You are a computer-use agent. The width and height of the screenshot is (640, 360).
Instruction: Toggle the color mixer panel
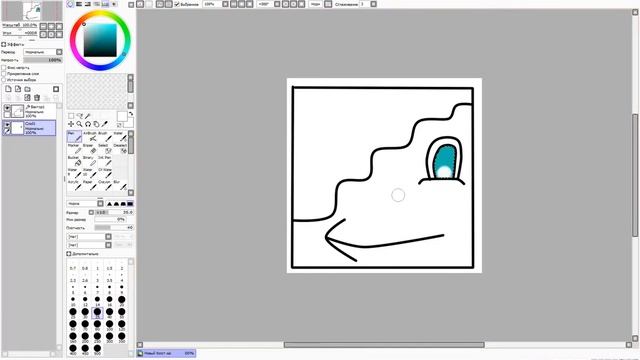[x=96, y=4]
